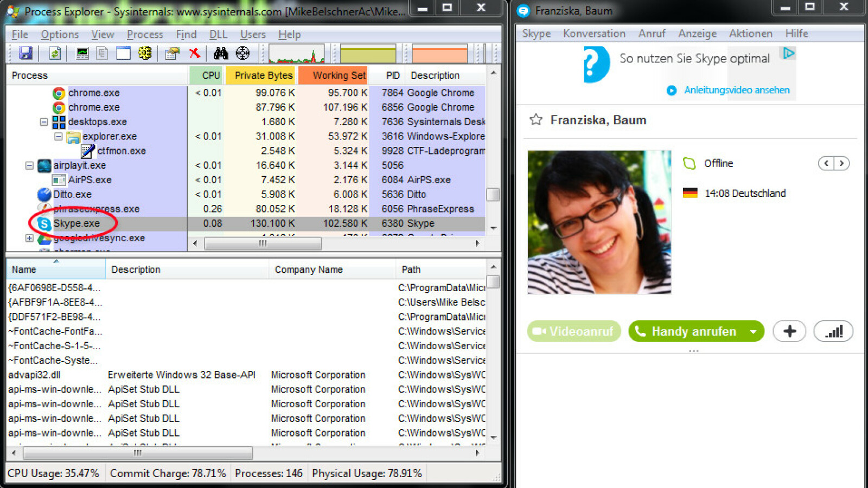Click the red X Kill Process icon

[x=194, y=53]
